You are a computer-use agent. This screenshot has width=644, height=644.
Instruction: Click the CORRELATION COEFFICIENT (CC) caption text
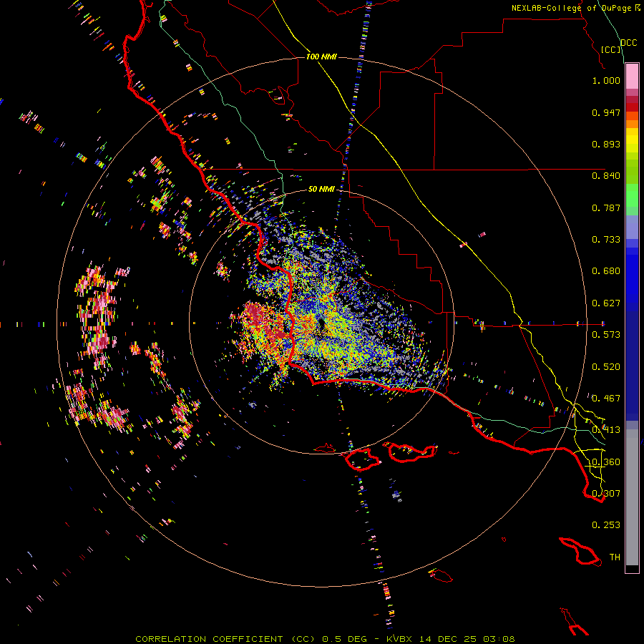click(x=226, y=639)
